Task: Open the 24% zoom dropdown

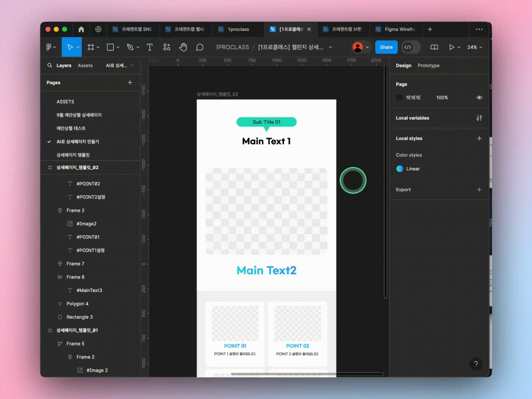Action: (x=475, y=47)
